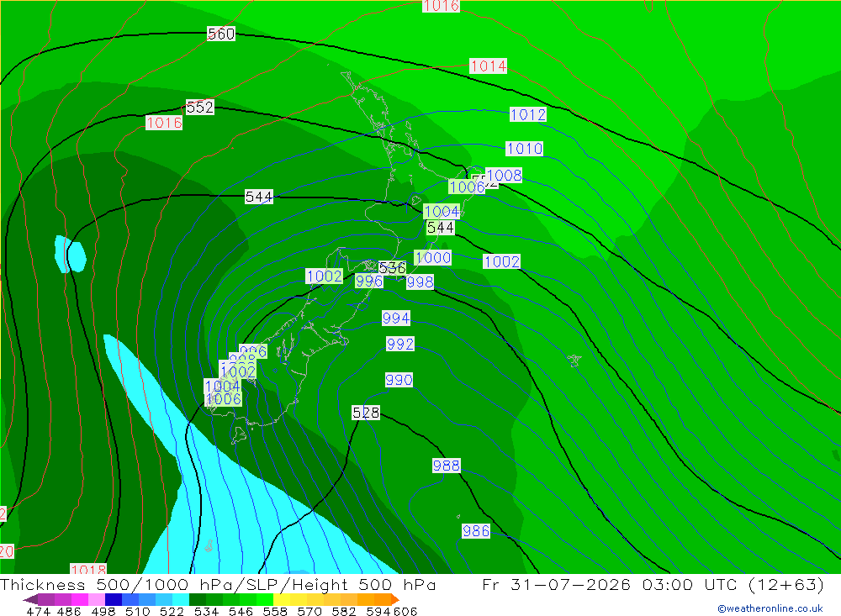Click the red 1014 pressure label
The image size is (841, 616).
[x=488, y=66]
